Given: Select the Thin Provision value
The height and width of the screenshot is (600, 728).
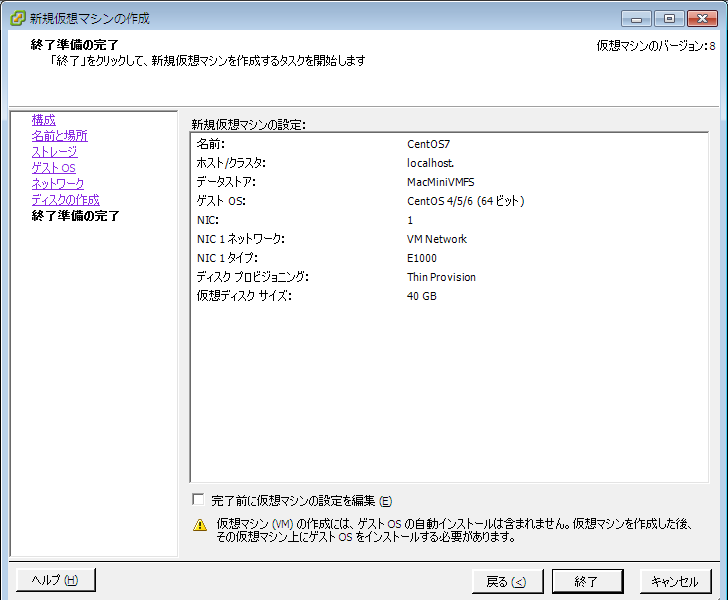Looking at the screenshot, I should coord(441,277).
